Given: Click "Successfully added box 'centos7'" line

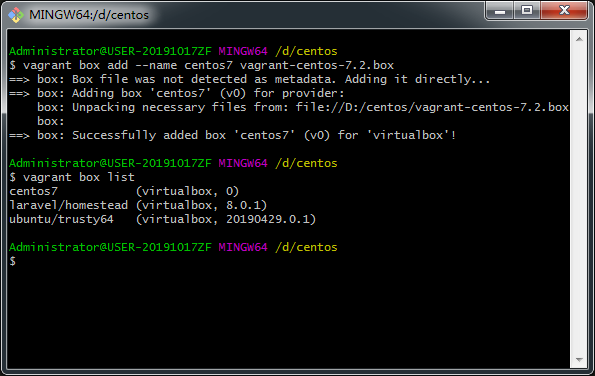Looking at the screenshot, I should tap(233, 135).
